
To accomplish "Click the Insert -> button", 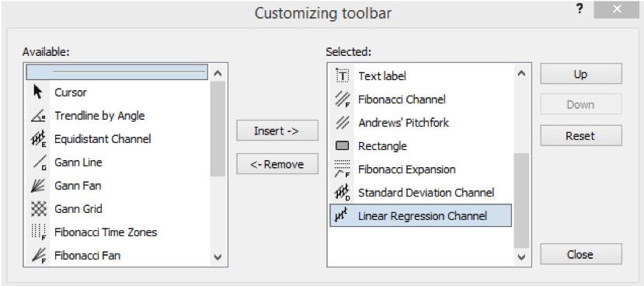I will (277, 131).
